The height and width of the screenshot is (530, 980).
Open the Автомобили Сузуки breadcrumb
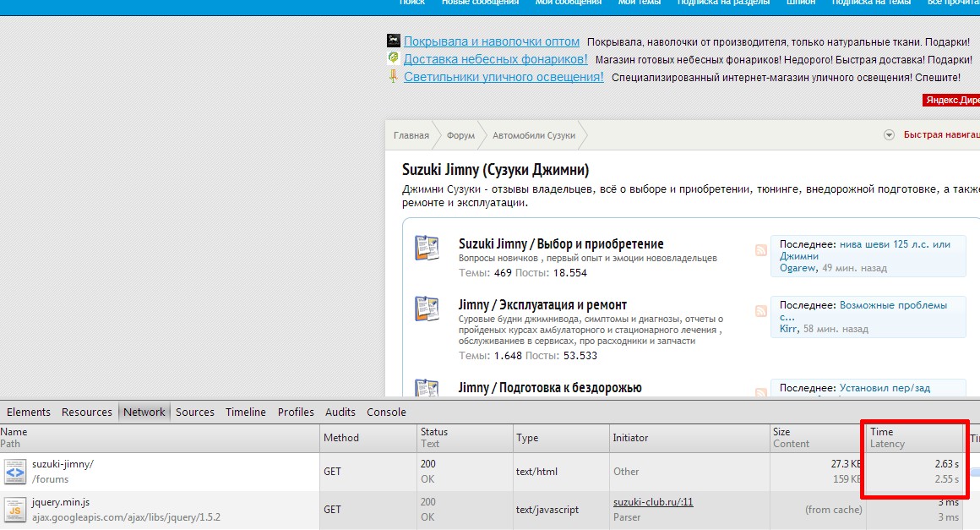[x=534, y=135]
